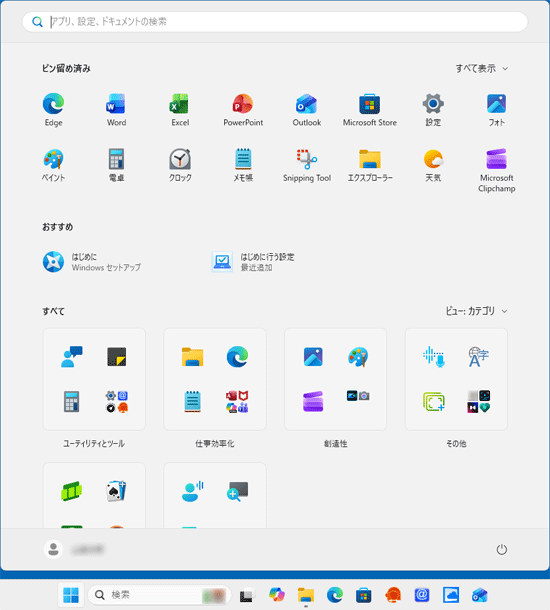Click the power button

pyautogui.click(x=502, y=549)
